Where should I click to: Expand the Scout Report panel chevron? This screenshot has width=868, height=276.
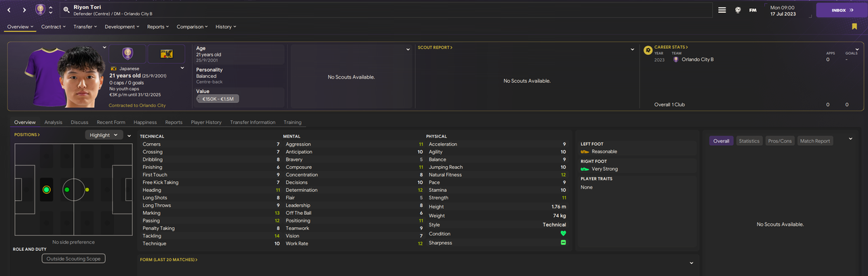click(x=632, y=49)
